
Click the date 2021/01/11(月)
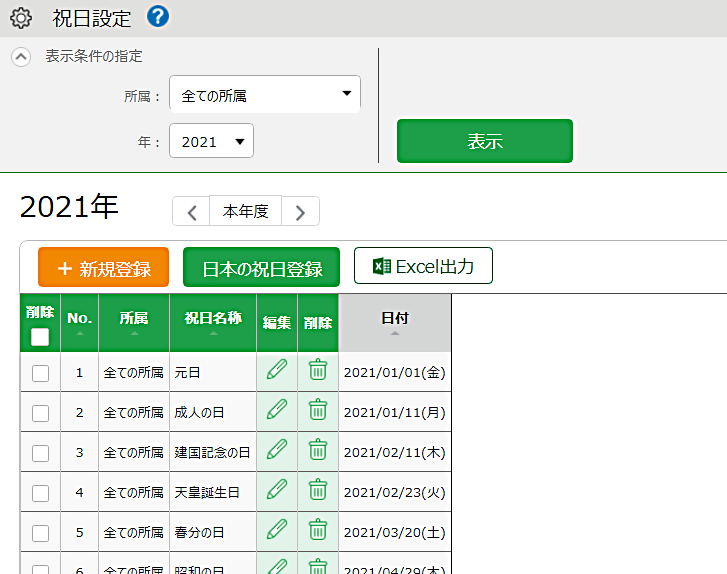(395, 412)
